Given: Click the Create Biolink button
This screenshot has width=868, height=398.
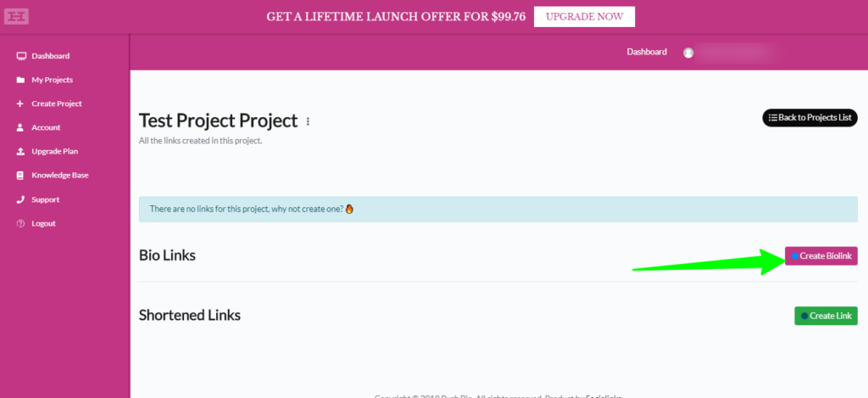Looking at the screenshot, I should [821, 256].
